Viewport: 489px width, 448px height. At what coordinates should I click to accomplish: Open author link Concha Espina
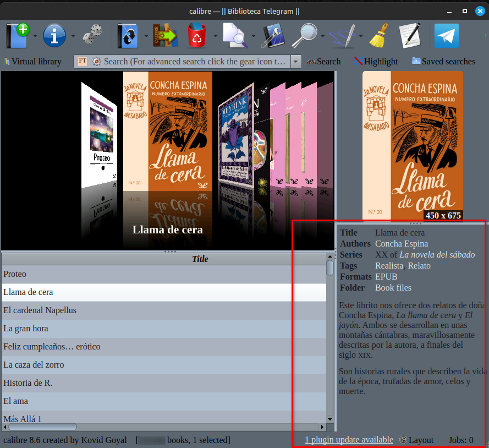click(x=402, y=244)
